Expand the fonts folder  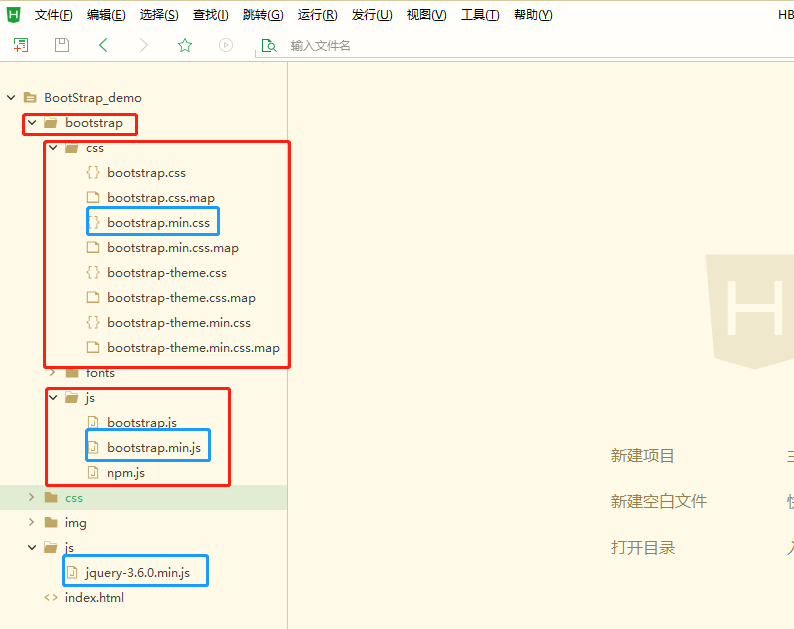click(53, 373)
